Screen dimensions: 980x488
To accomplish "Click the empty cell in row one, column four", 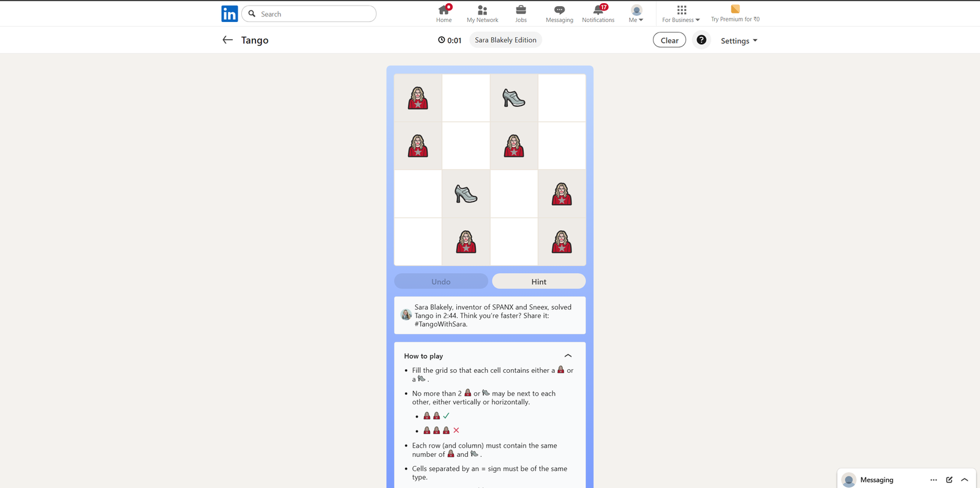I will pos(562,98).
